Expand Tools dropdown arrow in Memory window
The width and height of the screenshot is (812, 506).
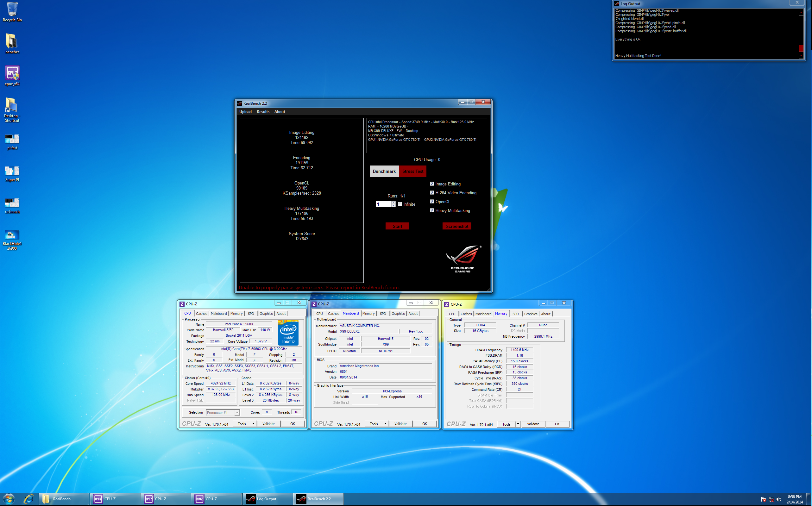click(x=518, y=424)
